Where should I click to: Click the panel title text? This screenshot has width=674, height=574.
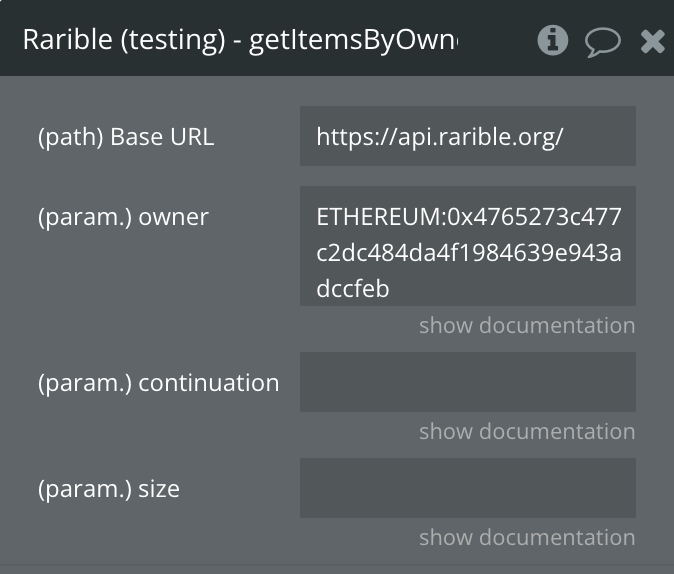click(x=240, y=40)
